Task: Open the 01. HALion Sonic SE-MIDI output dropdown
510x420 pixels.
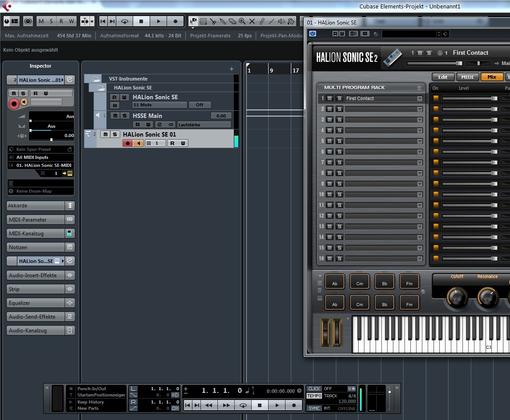Action: (41, 166)
